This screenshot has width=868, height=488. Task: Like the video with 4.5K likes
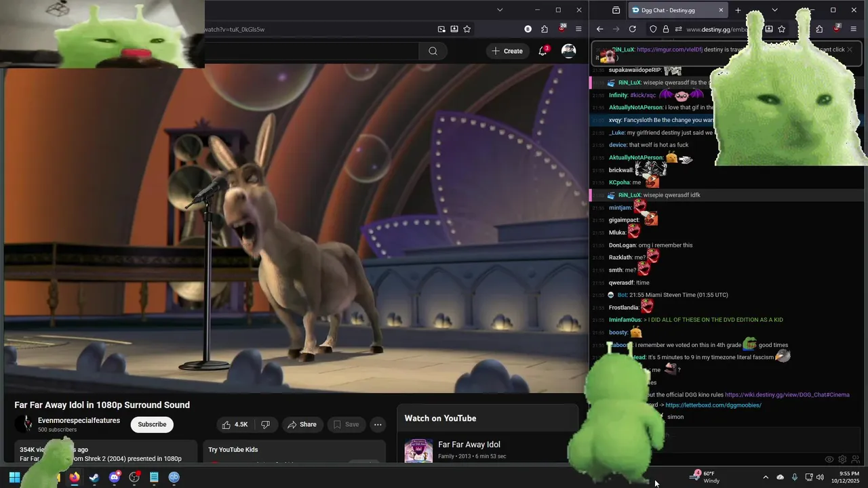(235, 424)
